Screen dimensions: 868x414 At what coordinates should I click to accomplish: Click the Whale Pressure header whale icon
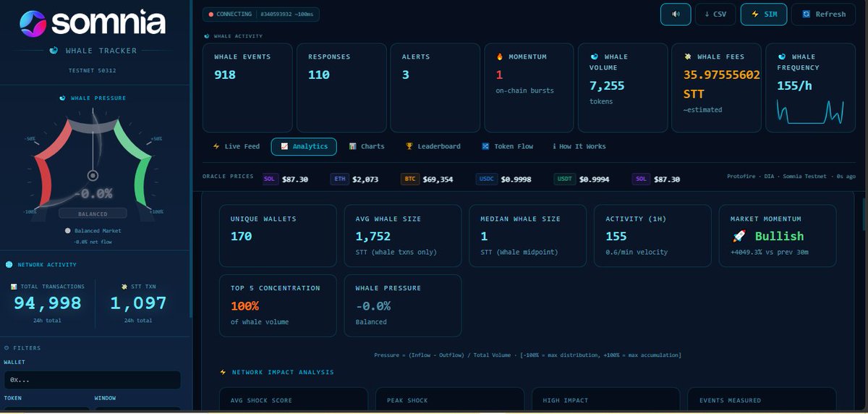pos(62,98)
